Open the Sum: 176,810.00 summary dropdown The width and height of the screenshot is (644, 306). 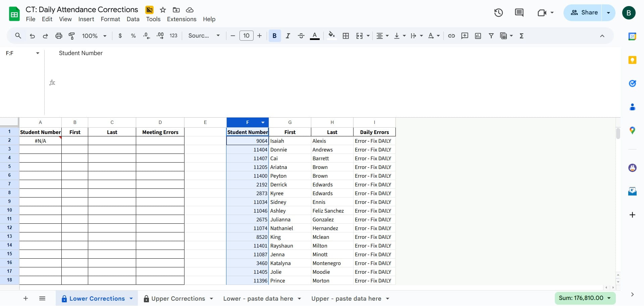pyautogui.click(x=585, y=298)
